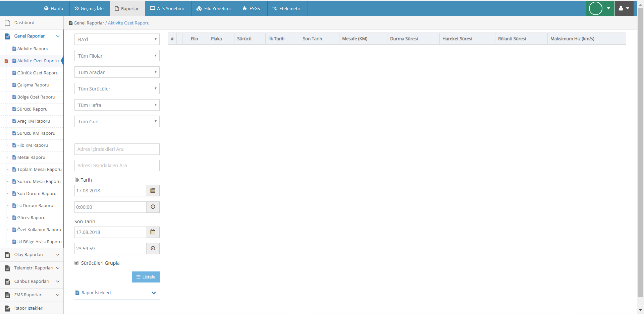
Task: Click the Adres Dışındakileri Ara field
Action: click(117, 166)
